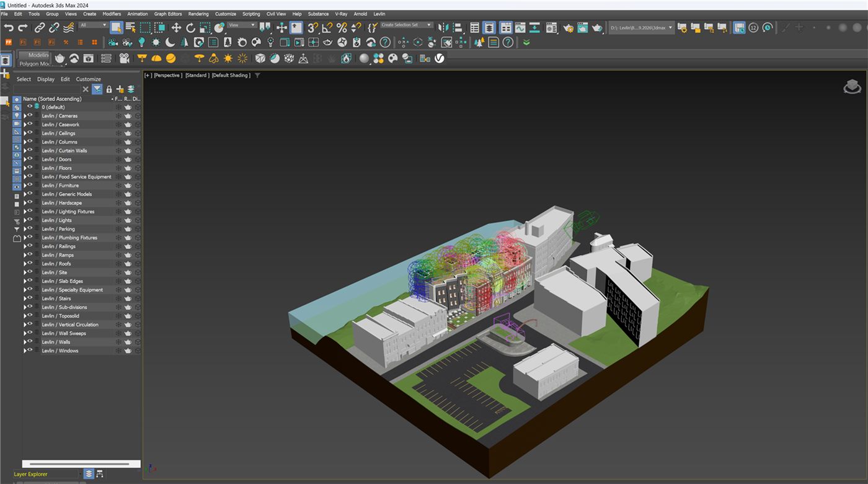The width and height of the screenshot is (868, 484).
Task: Click the [Perspective] viewport label
Action: pos(168,75)
